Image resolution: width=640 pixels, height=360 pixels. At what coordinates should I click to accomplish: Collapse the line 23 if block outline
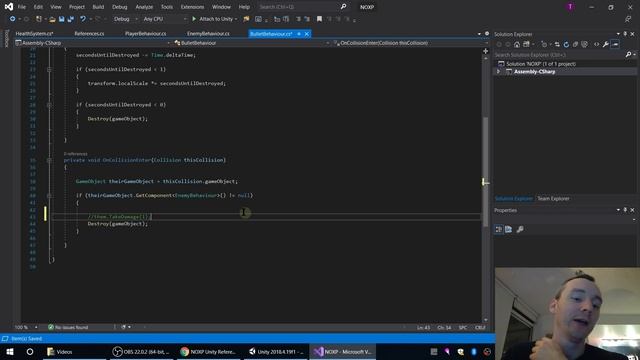click(x=49, y=69)
